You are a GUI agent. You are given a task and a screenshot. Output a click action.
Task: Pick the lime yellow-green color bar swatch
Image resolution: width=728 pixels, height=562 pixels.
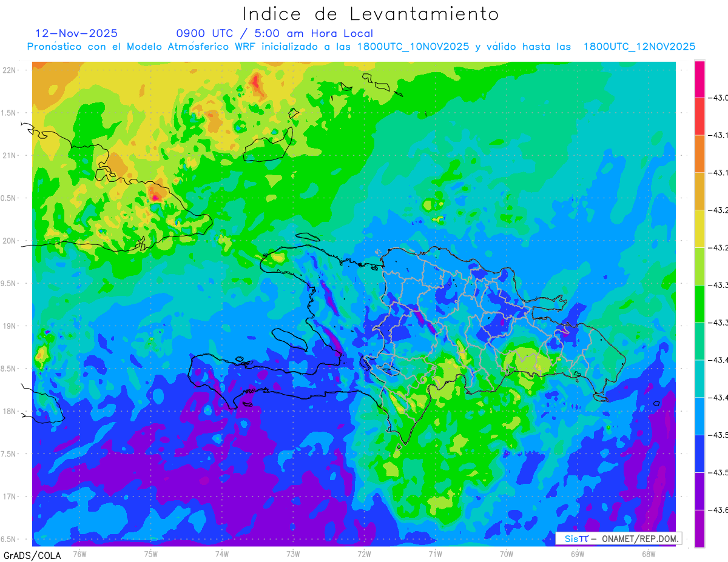point(699,266)
